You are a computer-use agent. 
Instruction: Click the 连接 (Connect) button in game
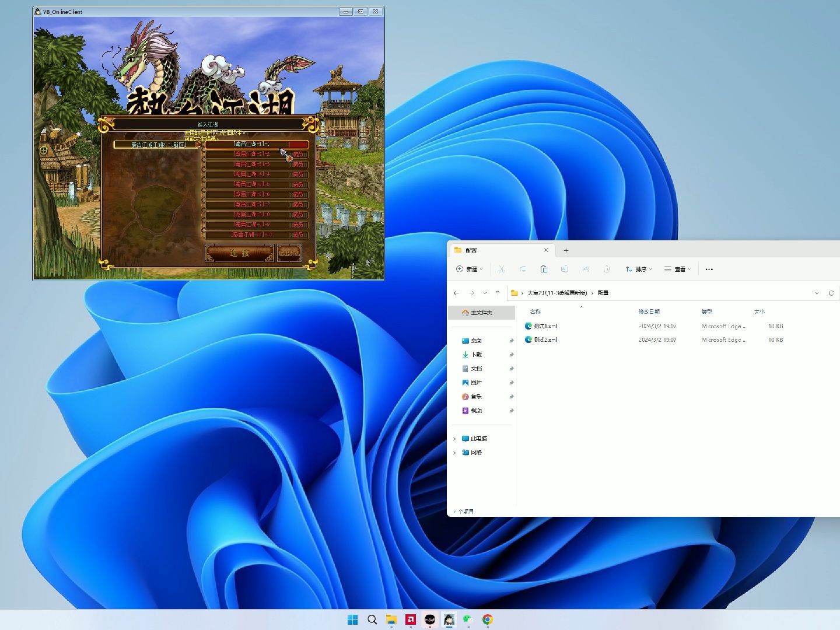pos(240,253)
